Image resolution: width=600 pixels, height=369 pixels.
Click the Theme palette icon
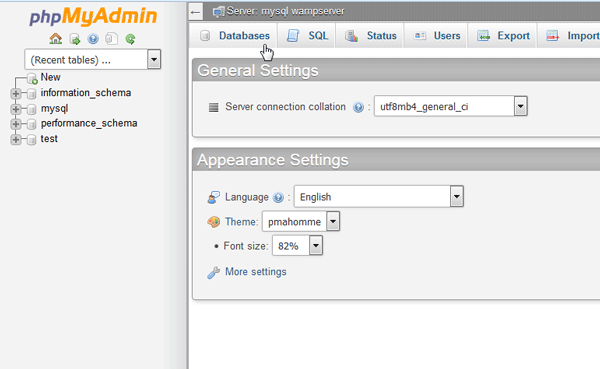[x=214, y=222]
